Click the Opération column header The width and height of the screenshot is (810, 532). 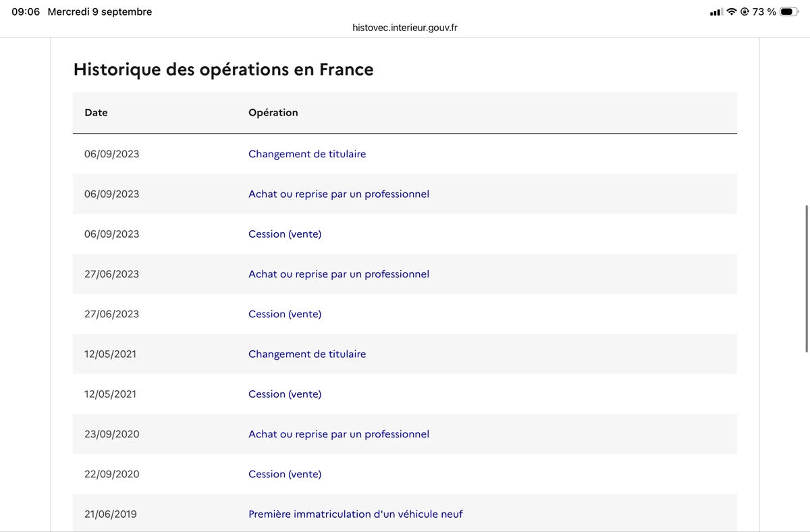click(273, 113)
